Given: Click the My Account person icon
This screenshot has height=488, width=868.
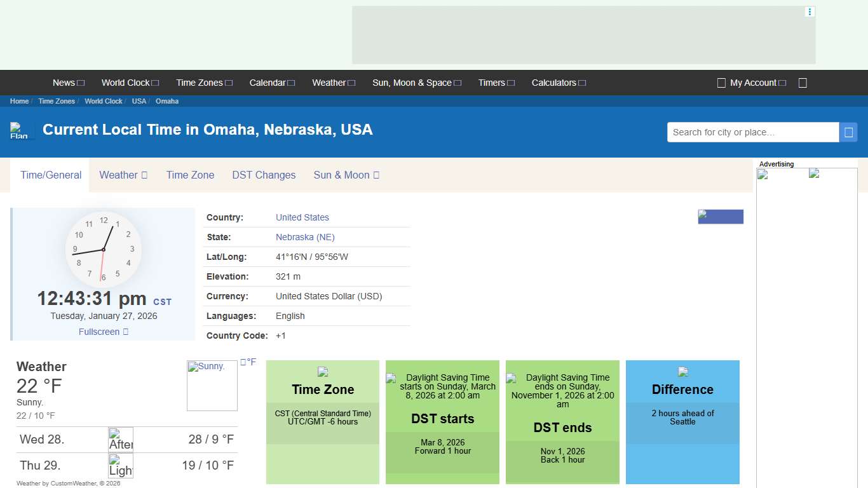Looking at the screenshot, I should (x=721, y=83).
